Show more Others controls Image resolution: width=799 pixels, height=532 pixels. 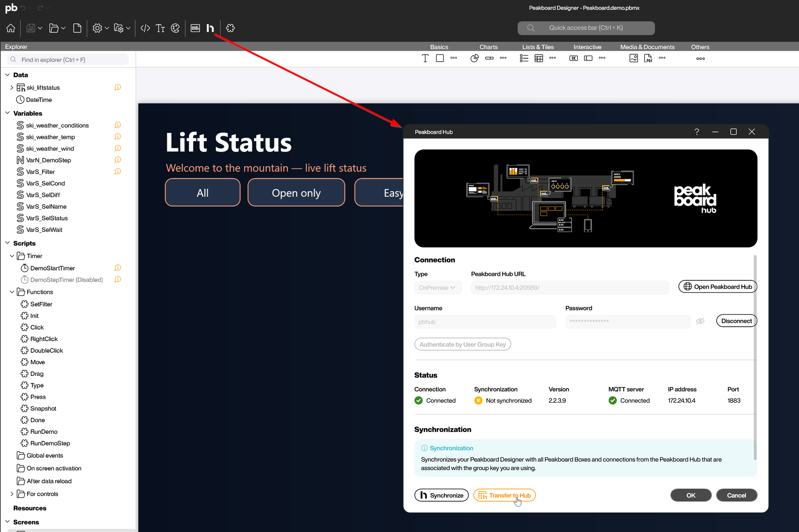pyautogui.click(x=700, y=58)
